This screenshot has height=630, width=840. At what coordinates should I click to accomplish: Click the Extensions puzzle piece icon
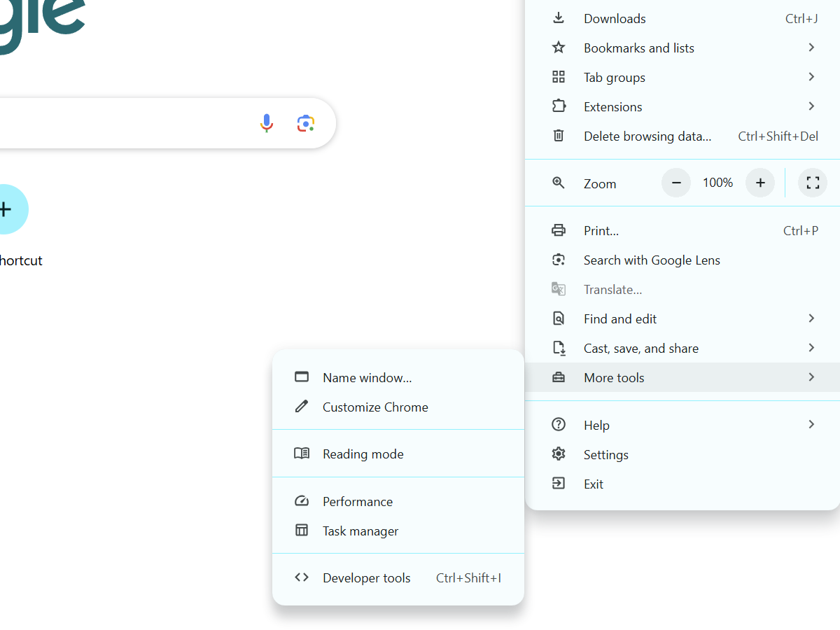pyautogui.click(x=559, y=106)
